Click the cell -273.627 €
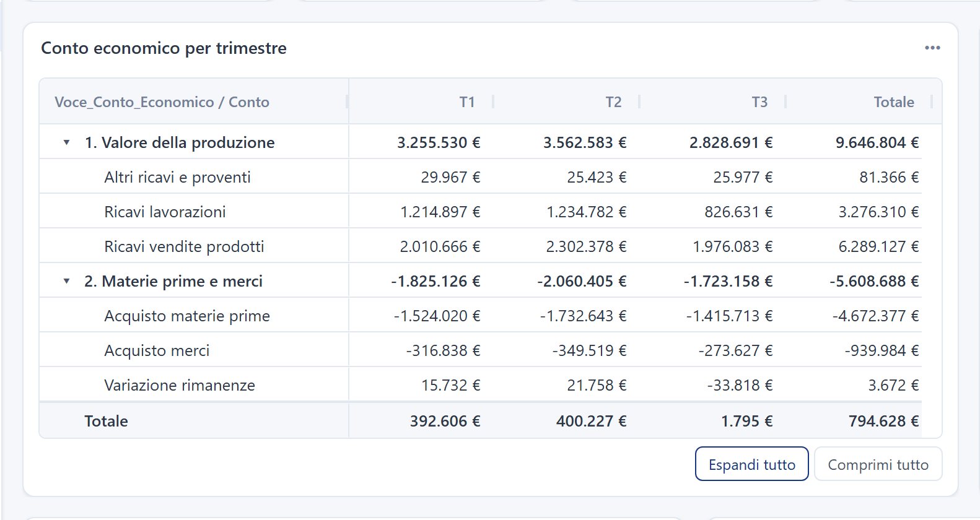 735,351
